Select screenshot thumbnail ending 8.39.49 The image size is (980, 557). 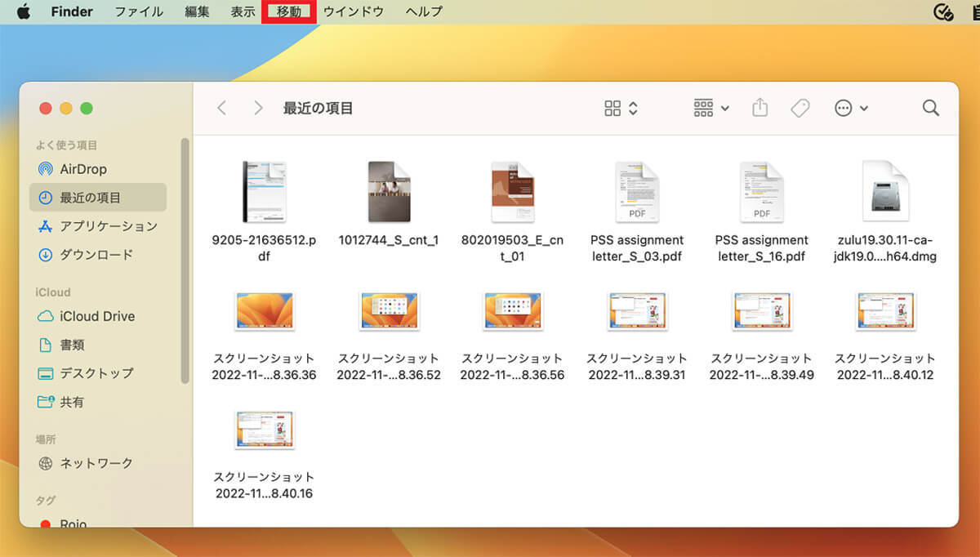[761, 311]
